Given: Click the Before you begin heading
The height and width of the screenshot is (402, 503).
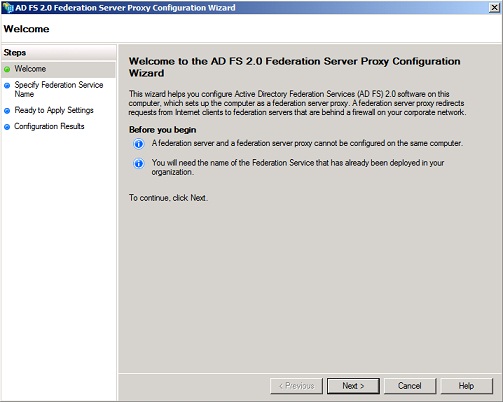Looking at the screenshot, I should coord(162,130).
